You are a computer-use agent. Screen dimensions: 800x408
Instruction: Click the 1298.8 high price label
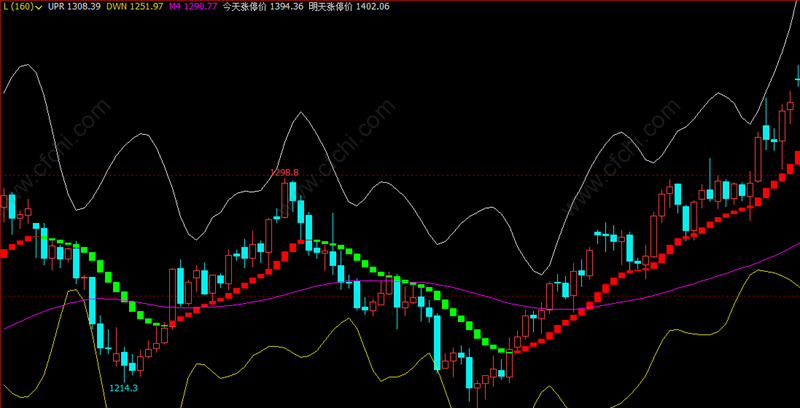click(x=284, y=173)
